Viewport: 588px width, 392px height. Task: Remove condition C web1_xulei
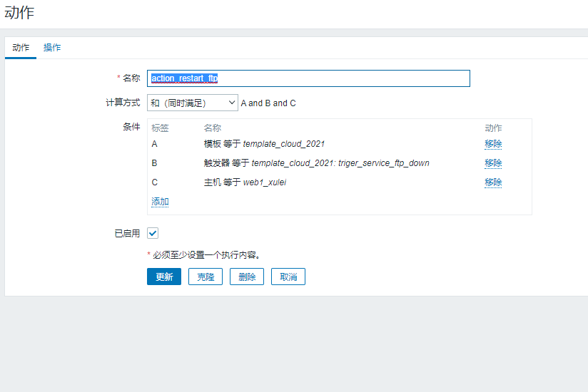(493, 182)
